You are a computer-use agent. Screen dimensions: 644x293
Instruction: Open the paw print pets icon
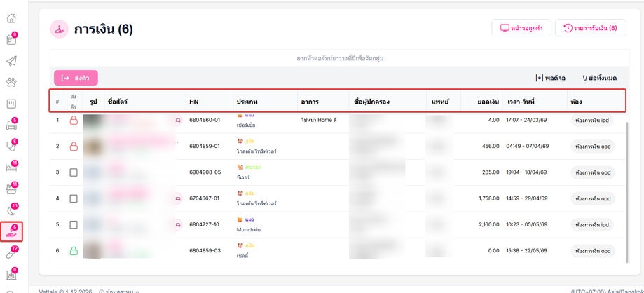[11, 83]
